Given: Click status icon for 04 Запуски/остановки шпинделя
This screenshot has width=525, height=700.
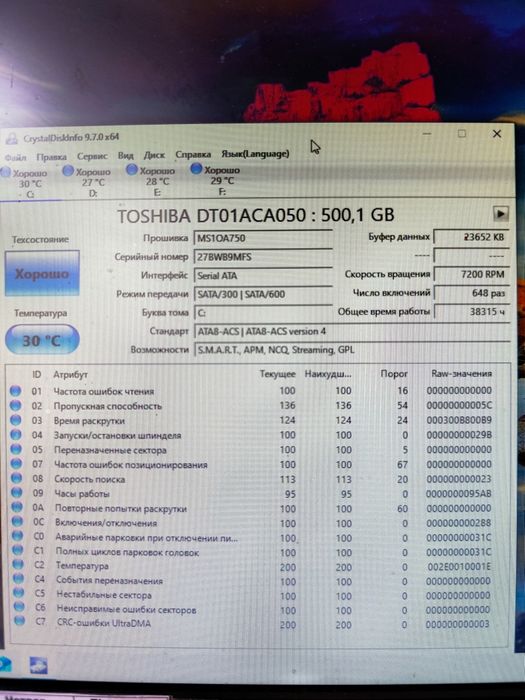Looking at the screenshot, I should [x=16, y=435].
